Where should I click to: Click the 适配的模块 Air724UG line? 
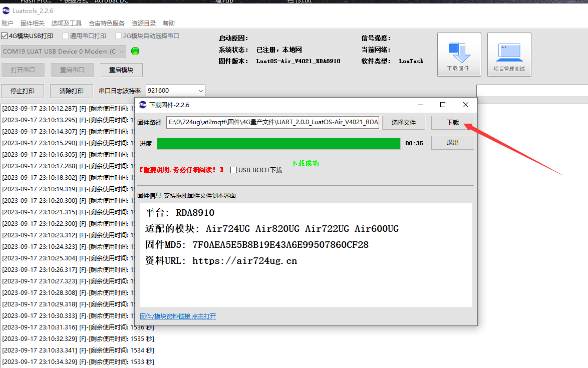pyautogui.click(x=272, y=229)
